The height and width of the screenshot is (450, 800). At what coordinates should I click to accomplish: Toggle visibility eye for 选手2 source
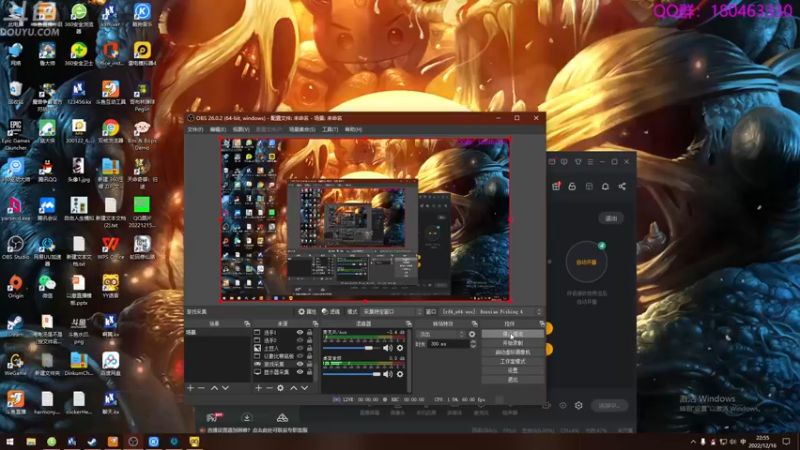pos(300,340)
